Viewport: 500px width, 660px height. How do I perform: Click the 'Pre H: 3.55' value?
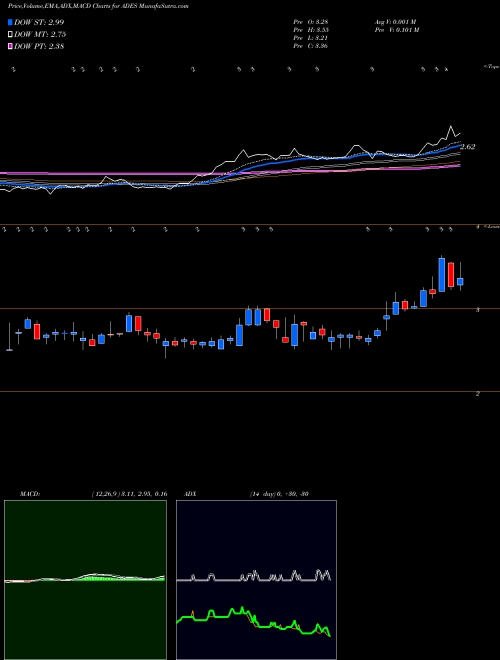[x=311, y=30]
